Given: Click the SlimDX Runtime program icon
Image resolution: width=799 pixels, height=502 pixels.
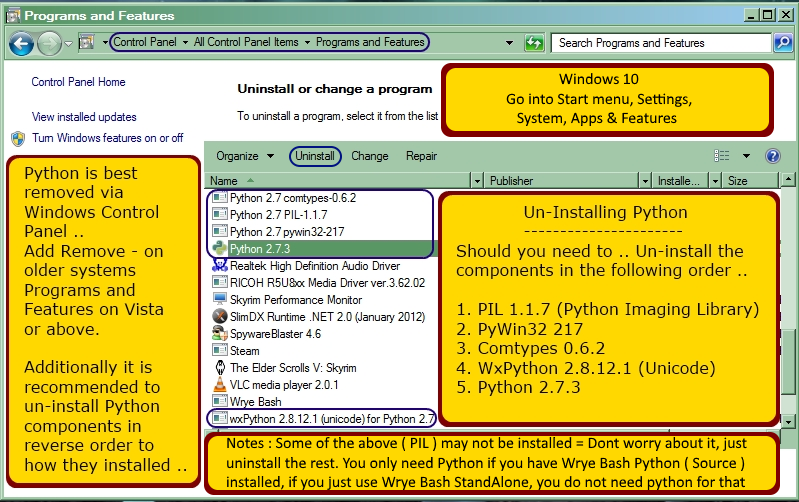Looking at the screenshot, I should point(220,317).
